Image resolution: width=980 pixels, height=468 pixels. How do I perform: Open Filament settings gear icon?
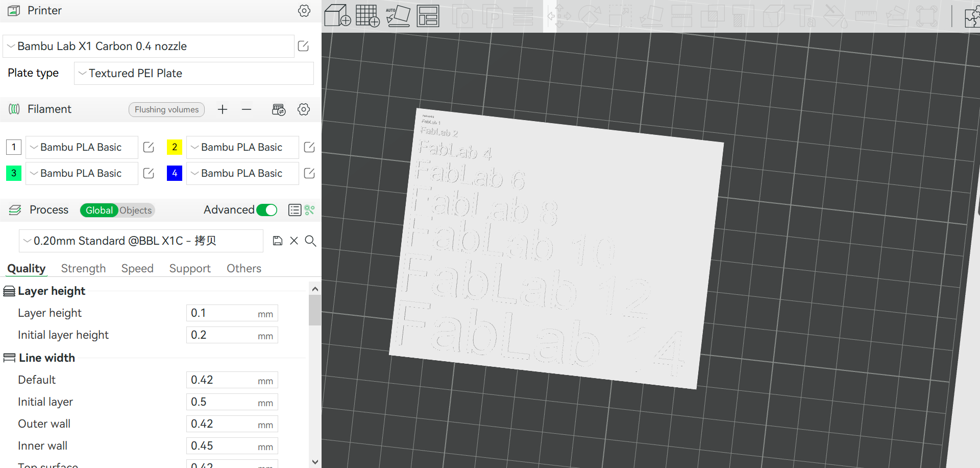(x=304, y=109)
